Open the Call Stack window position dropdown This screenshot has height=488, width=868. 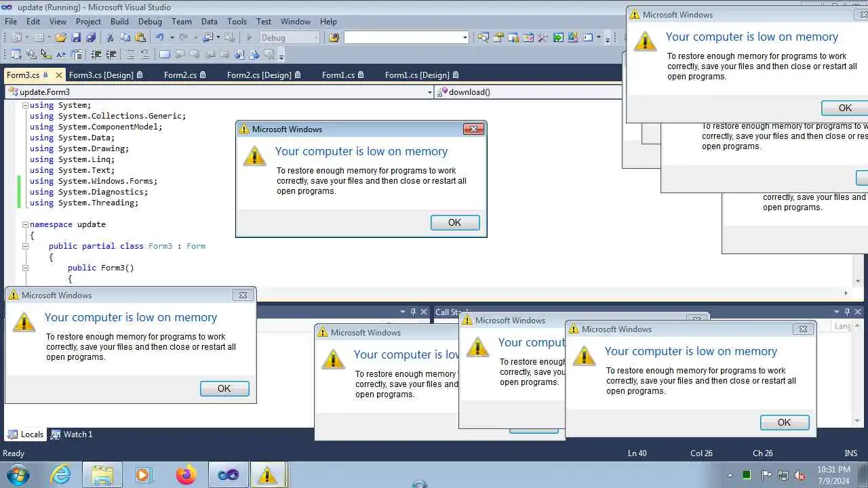click(837, 312)
